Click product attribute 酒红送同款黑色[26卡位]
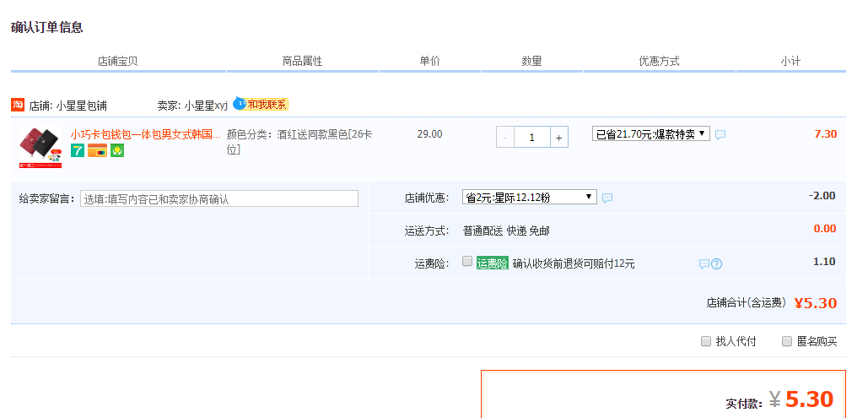 click(299, 142)
